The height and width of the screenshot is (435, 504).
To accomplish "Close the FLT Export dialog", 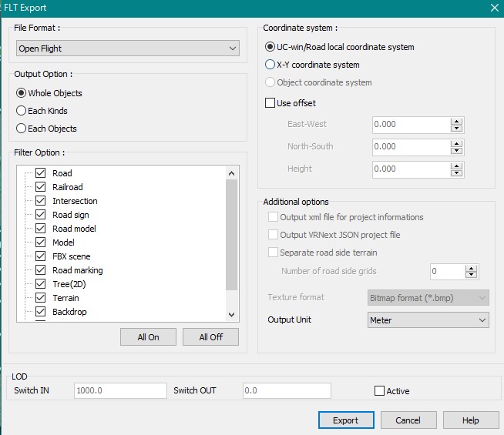I will (x=493, y=8).
